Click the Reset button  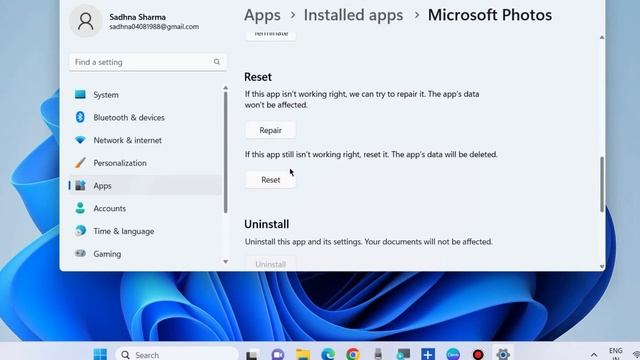(x=270, y=180)
